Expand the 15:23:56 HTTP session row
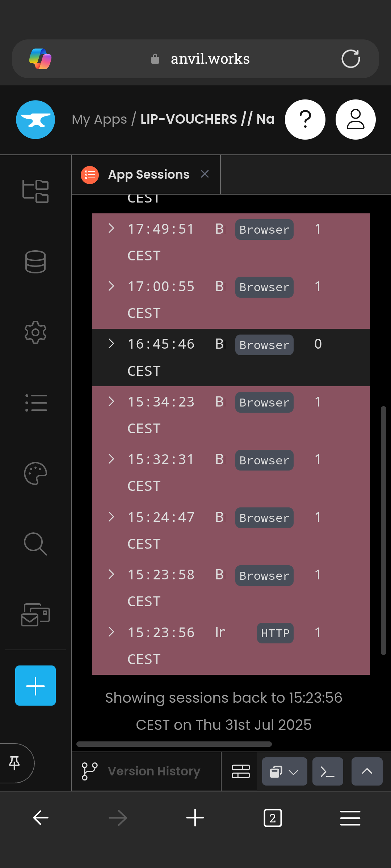 click(x=112, y=632)
